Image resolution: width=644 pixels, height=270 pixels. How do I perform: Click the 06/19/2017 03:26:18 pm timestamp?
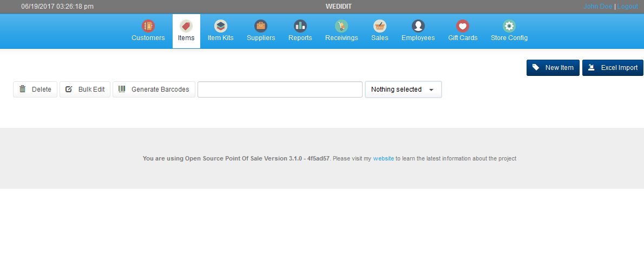[x=57, y=7]
